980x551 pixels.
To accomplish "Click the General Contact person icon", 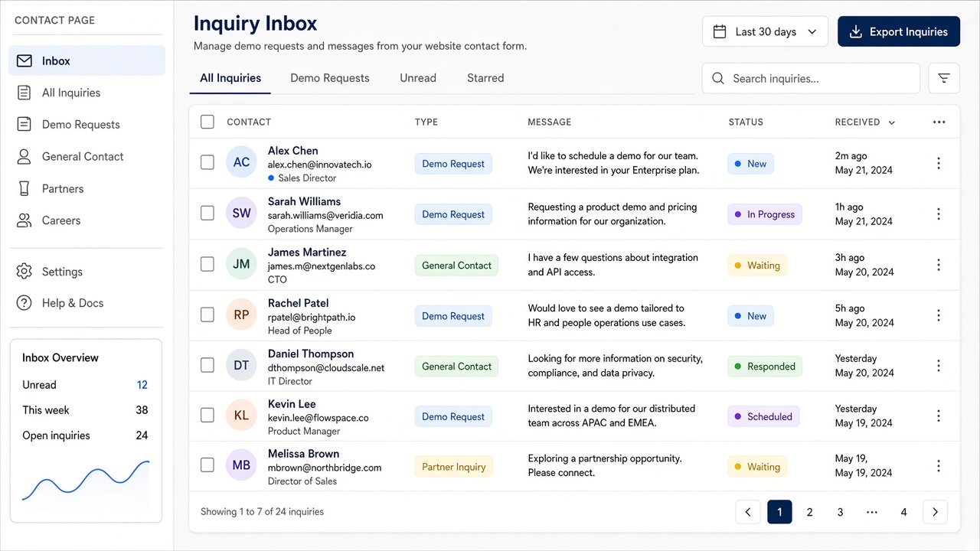I will tap(24, 156).
